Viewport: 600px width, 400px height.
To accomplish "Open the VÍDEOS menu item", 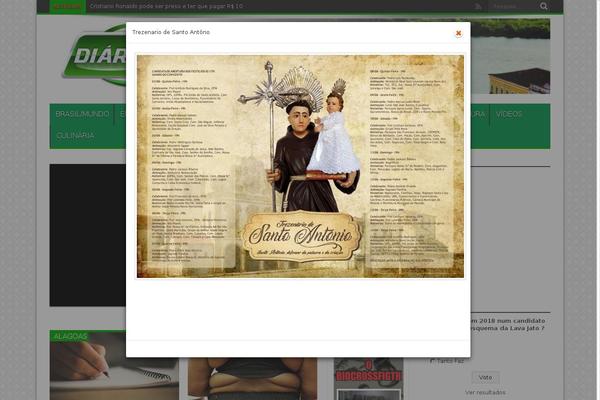I will 509,114.
